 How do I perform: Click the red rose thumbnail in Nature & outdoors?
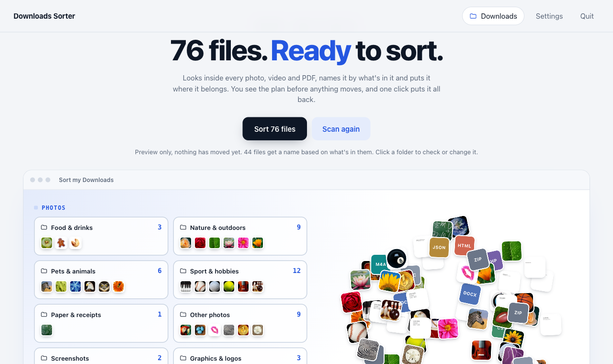[x=200, y=243]
